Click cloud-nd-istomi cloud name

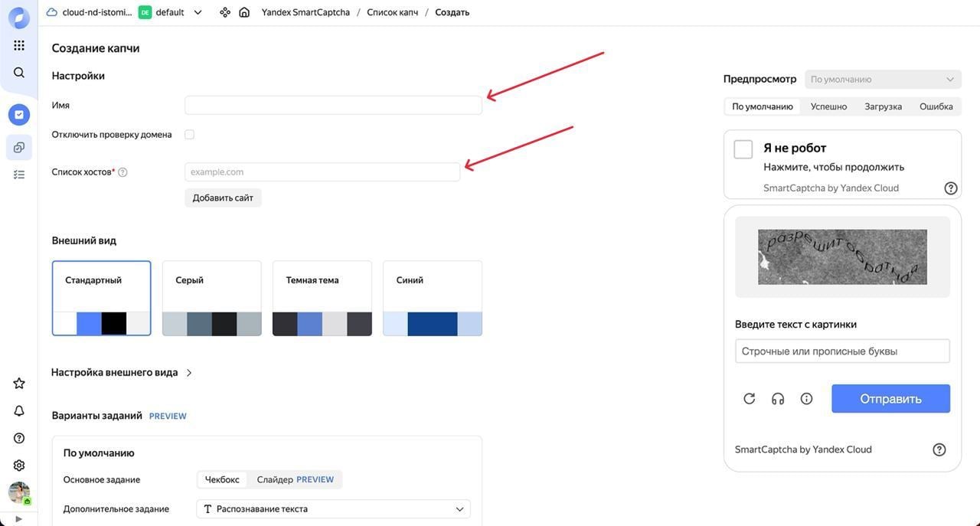pyautogui.click(x=96, y=12)
